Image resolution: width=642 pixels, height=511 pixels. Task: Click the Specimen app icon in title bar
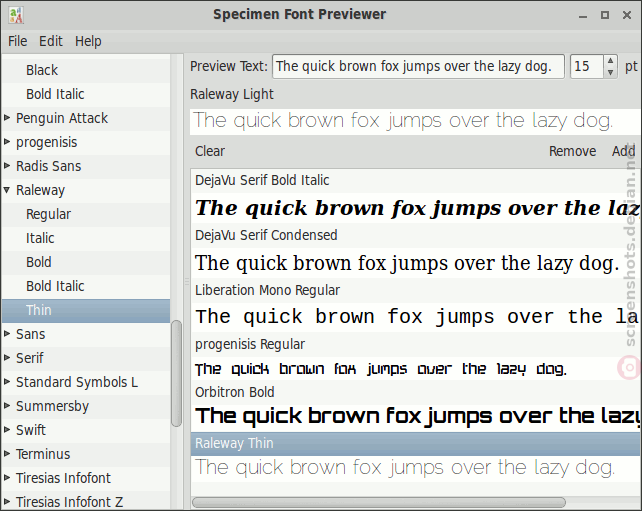pos(16,15)
